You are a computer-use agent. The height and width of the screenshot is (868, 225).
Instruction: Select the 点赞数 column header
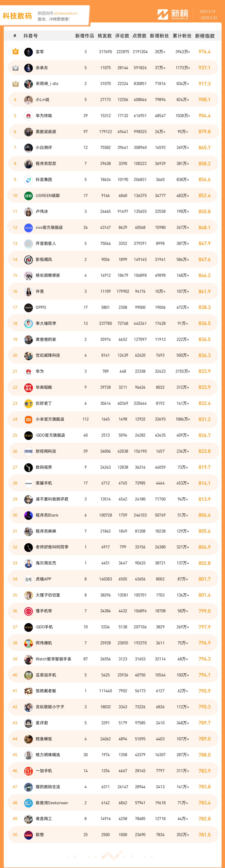click(140, 36)
